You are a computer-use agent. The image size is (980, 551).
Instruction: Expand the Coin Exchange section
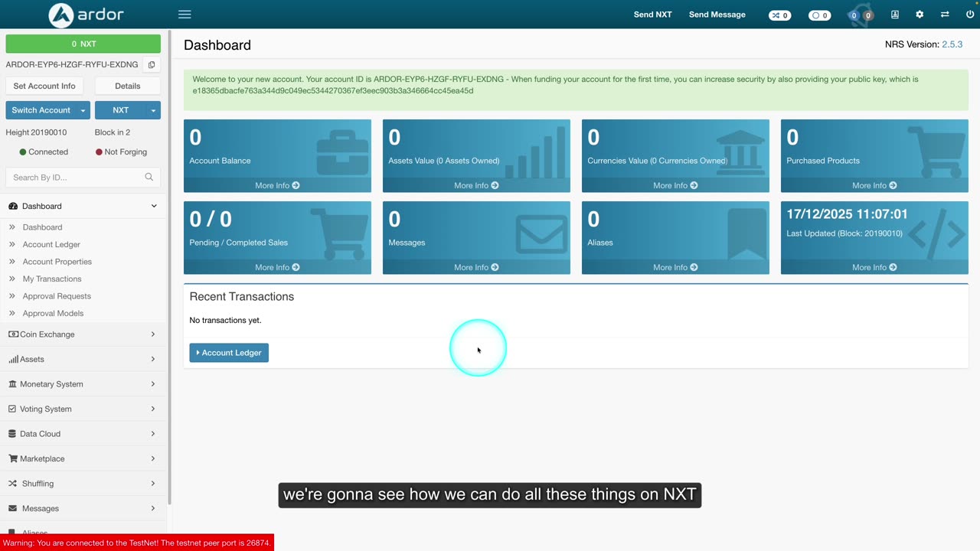(x=83, y=334)
